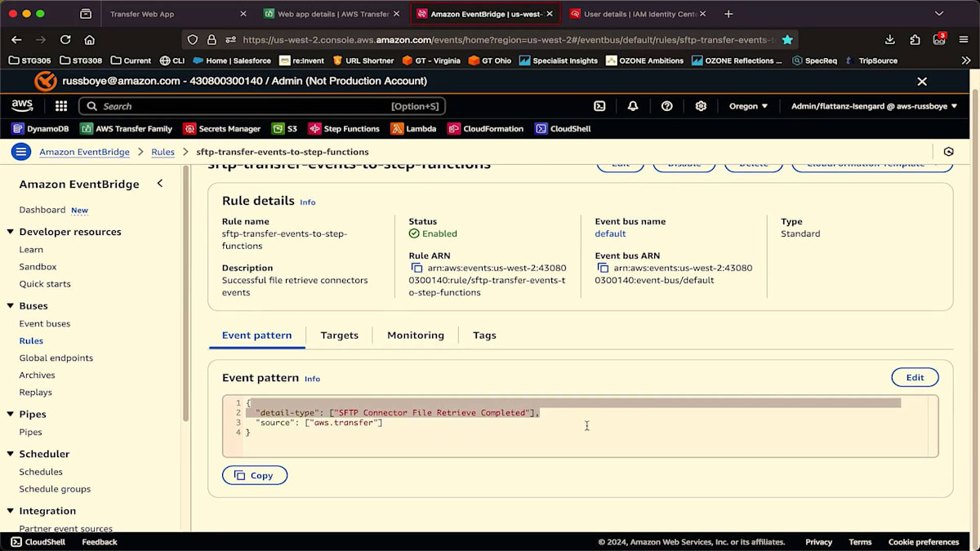Open the Dashboard sidebar item

coord(42,210)
